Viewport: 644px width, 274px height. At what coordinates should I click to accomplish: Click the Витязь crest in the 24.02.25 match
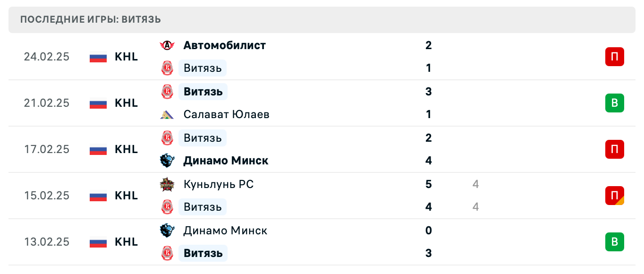click(167, 68)
